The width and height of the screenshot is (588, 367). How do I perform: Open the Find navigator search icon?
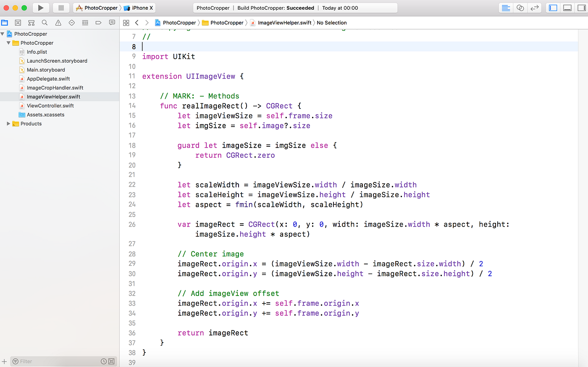click(44, 22)
